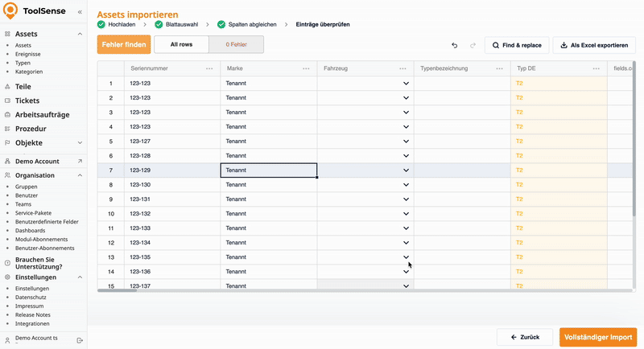This screenshot has width=644, height=349.
Task: Click the redo arrow icon
Action: (x=473, y=45)
